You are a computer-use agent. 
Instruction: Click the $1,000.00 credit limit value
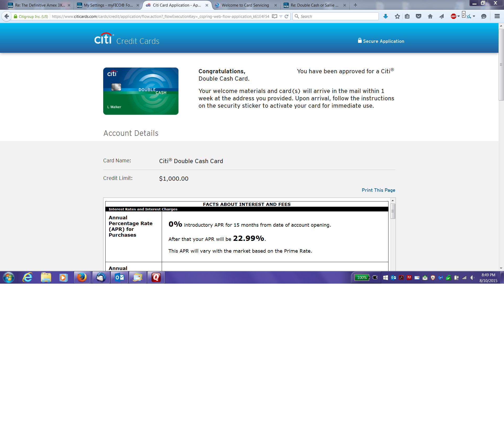[174, 179]
